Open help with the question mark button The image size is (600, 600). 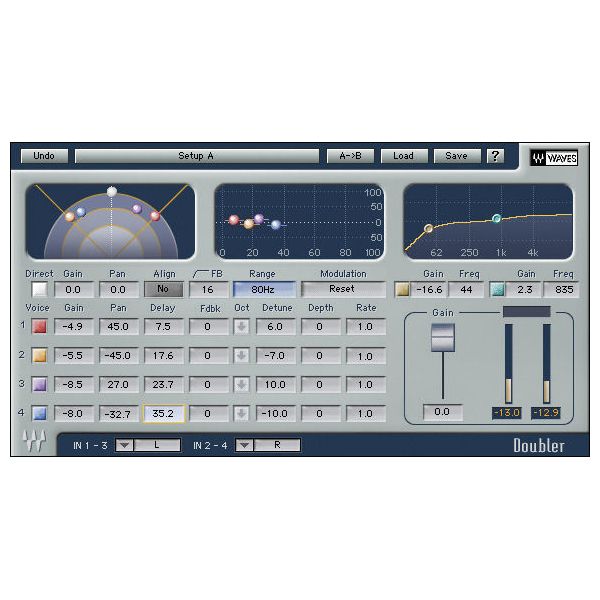(495, 156)
